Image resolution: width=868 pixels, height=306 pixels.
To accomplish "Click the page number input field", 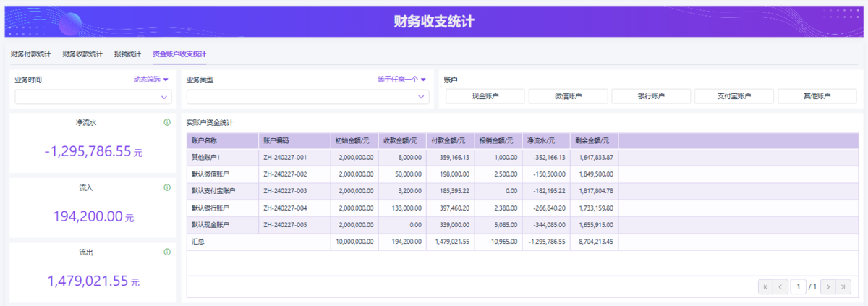I will pyautogui.click(x=797, y=287).
